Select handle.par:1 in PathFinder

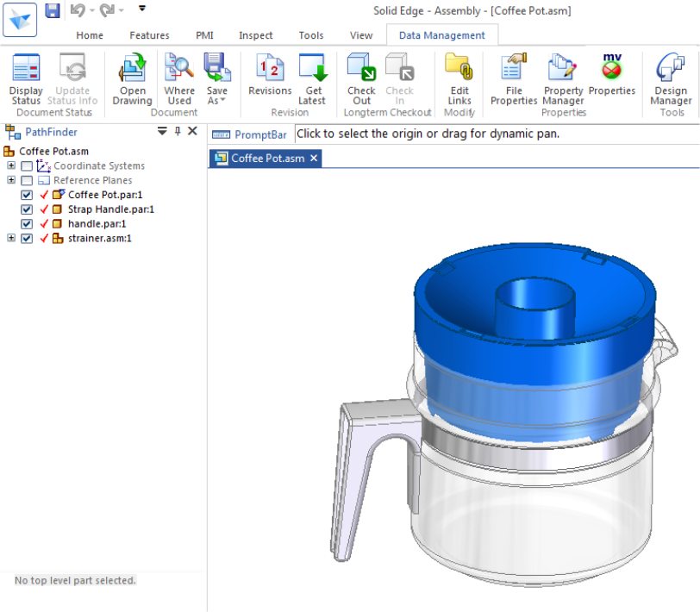tap(97, 224)
